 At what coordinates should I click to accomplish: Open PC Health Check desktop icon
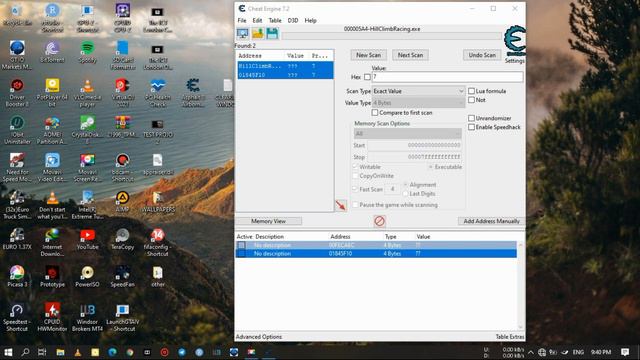coord(158,93)
